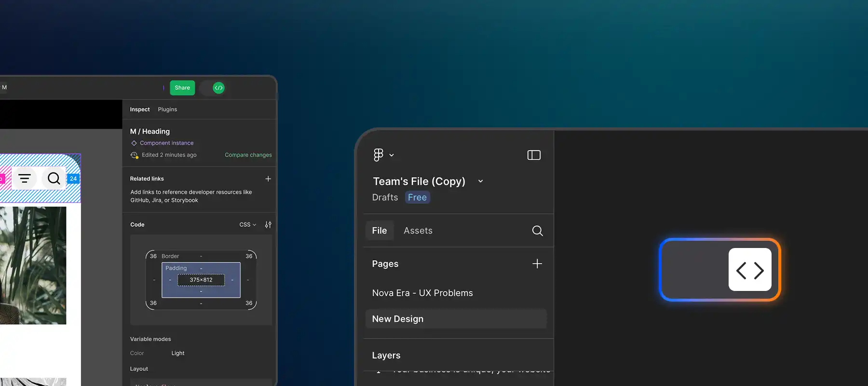This screenshot has height=386, width=868.
Task: Click the filter icon in the mockup
Action: [x=25, y=179]
